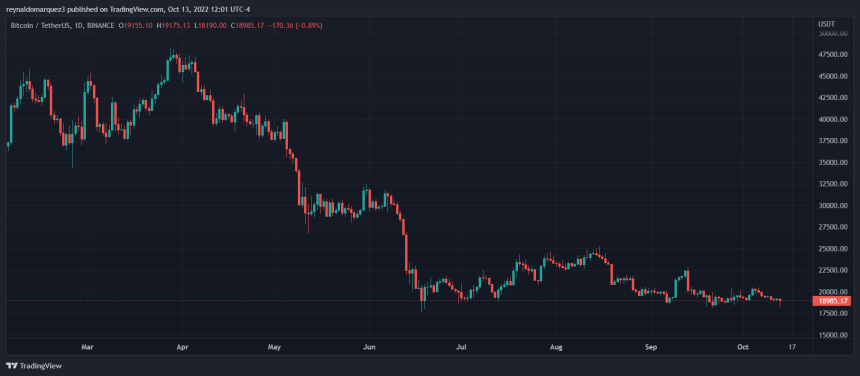
Task: Click the 40000.00 price axis label
Action: 834,119
